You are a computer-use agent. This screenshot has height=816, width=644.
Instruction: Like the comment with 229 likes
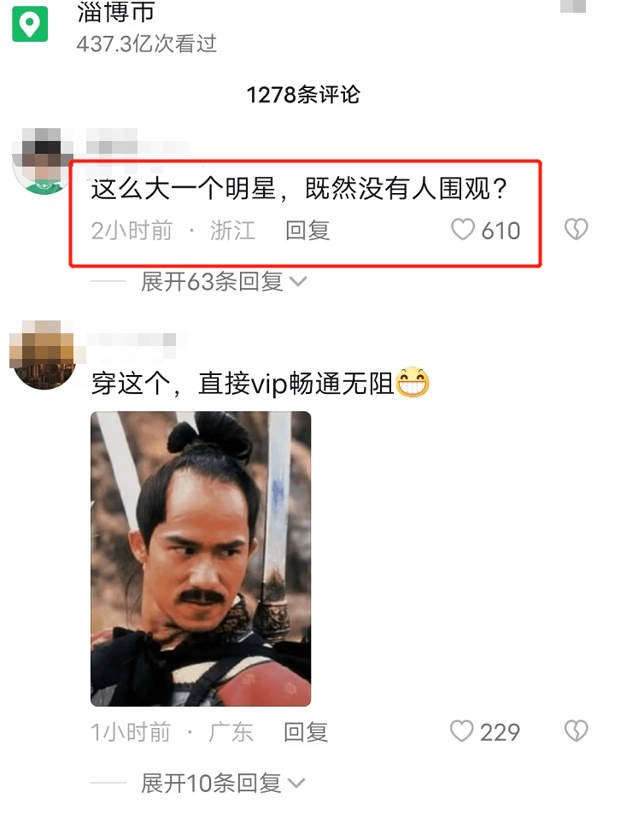[x=461, y=731]
